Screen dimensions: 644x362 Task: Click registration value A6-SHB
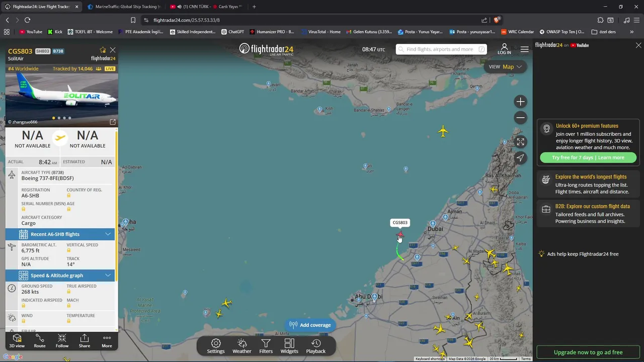point(30,196)
